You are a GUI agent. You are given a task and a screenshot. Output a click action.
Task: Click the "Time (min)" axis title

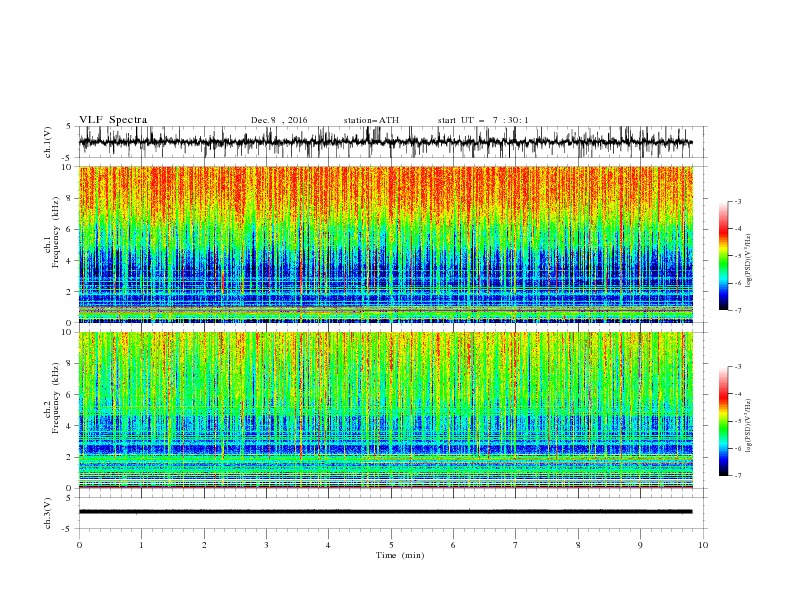click(x=400, y=555)
